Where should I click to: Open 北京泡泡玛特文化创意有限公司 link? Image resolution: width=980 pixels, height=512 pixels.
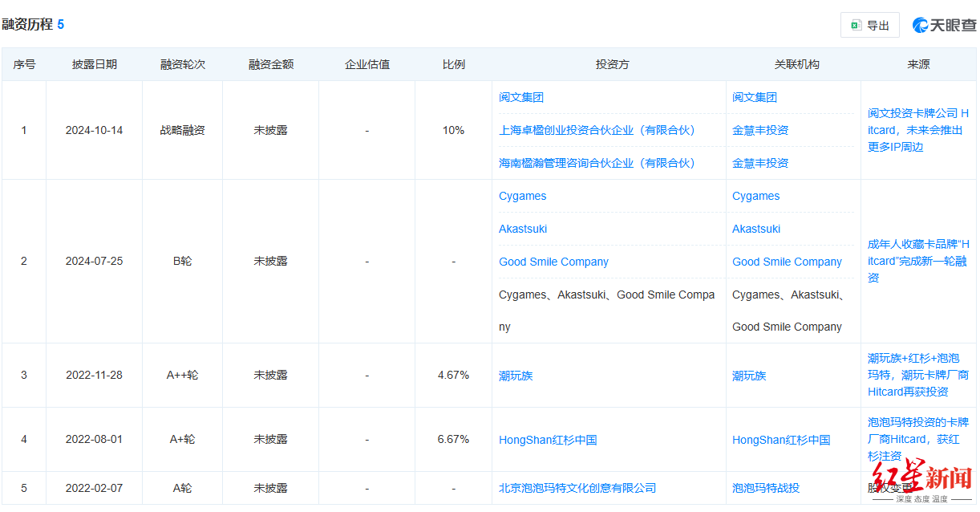point(577,488)
